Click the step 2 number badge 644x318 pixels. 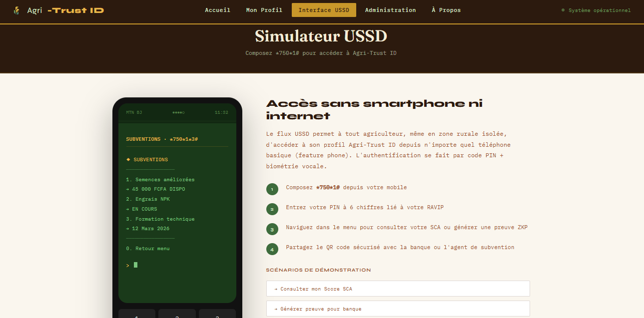[272, 209]
